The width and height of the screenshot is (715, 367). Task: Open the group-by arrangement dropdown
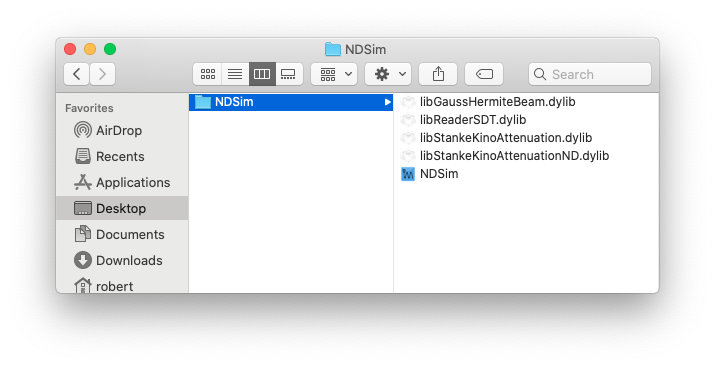point(334,74)
